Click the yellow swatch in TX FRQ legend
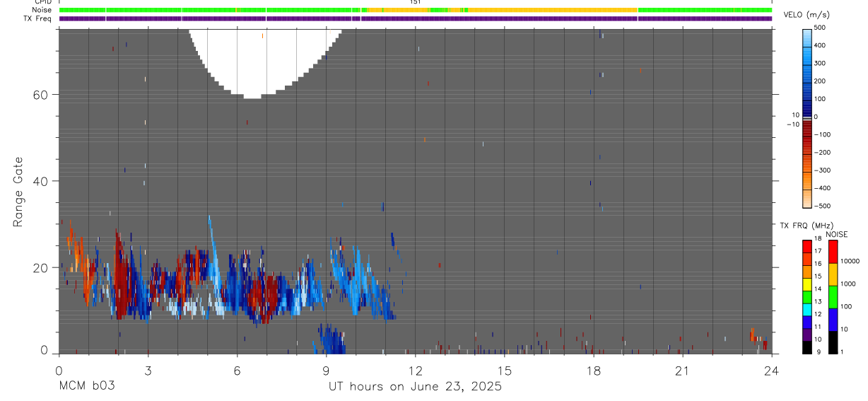Image resolution: width=868 pixels, height=401 pixels. tap(807, 284)
